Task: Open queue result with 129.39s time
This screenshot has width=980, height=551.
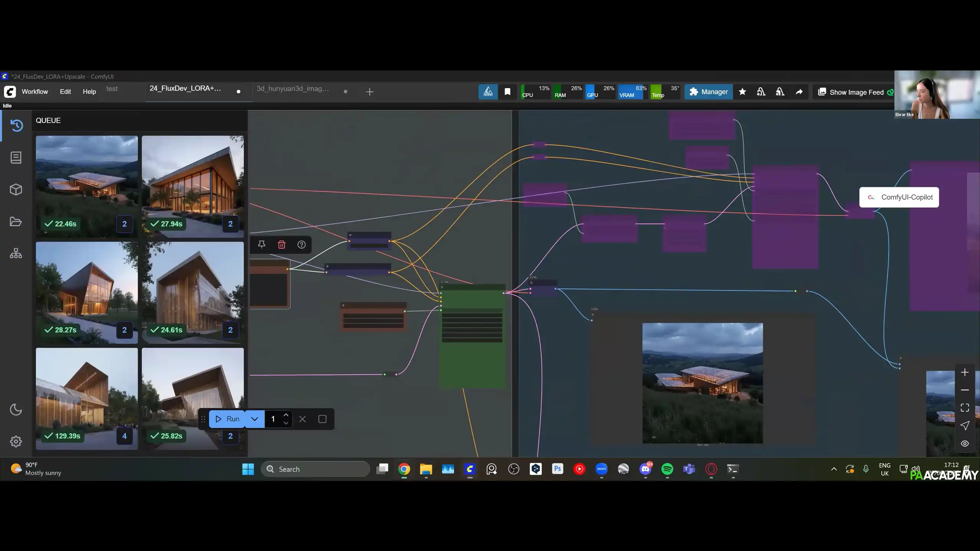Action: coord(87,399)
